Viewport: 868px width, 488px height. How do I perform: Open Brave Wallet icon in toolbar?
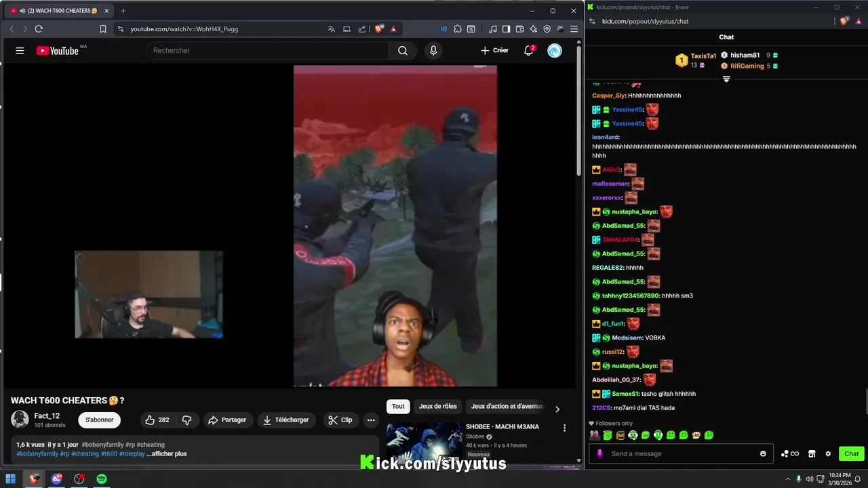click(x=519, y=29)
